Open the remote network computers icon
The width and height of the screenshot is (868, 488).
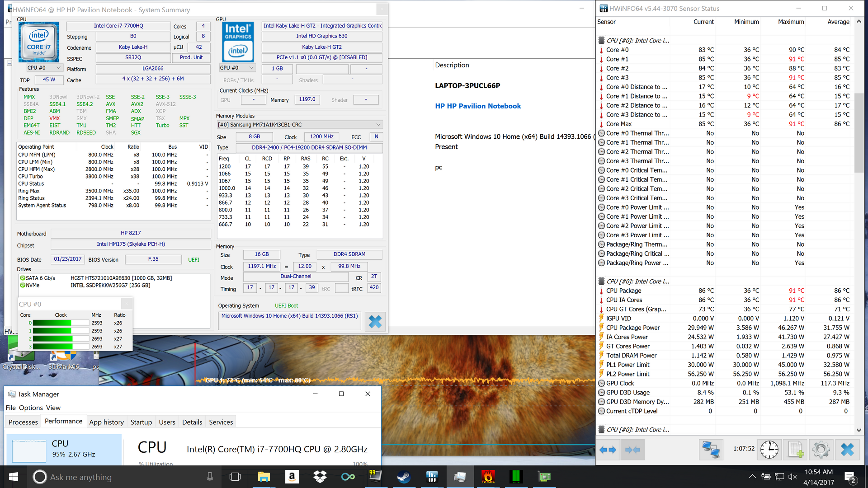pos(711,450)
